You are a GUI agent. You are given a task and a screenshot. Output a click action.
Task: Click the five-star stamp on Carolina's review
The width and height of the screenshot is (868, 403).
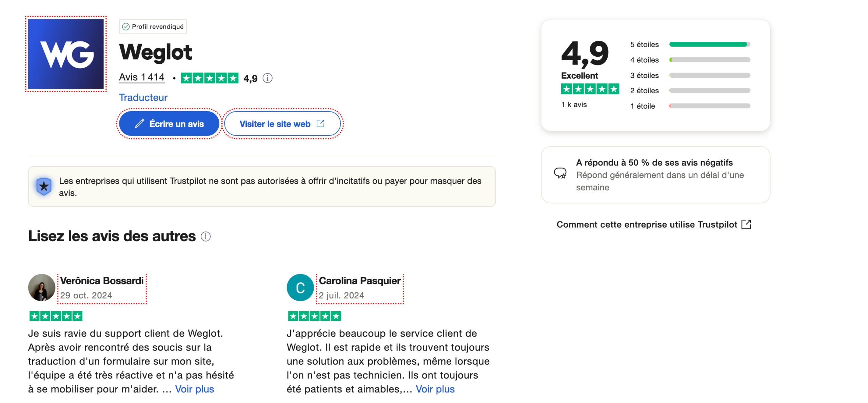tap(314, 316)
